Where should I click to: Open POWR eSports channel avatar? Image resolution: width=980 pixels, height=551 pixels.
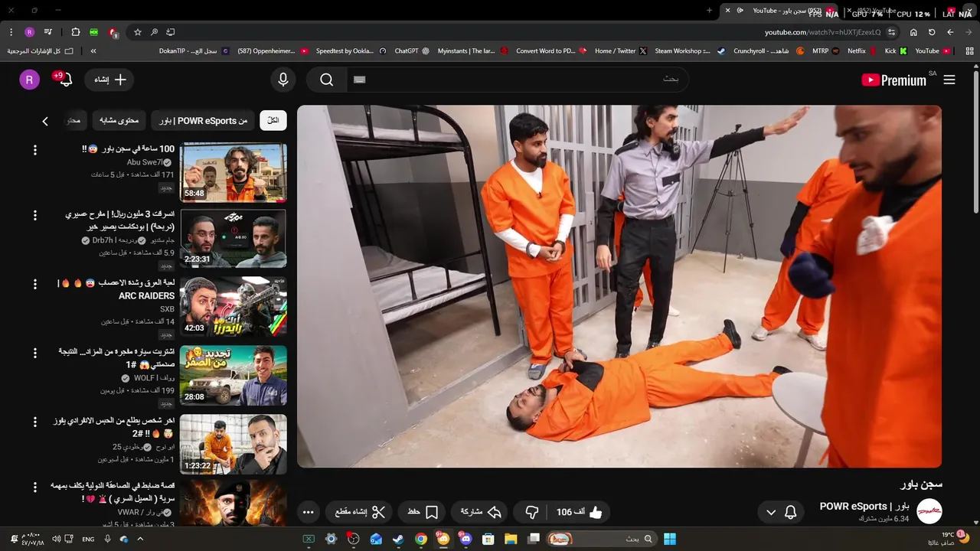click(x=929, y=511)
